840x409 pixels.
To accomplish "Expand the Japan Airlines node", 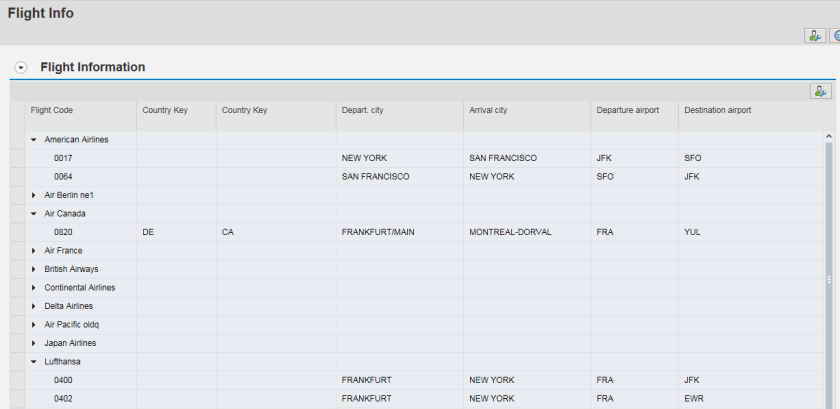I will tap(34, 343).
